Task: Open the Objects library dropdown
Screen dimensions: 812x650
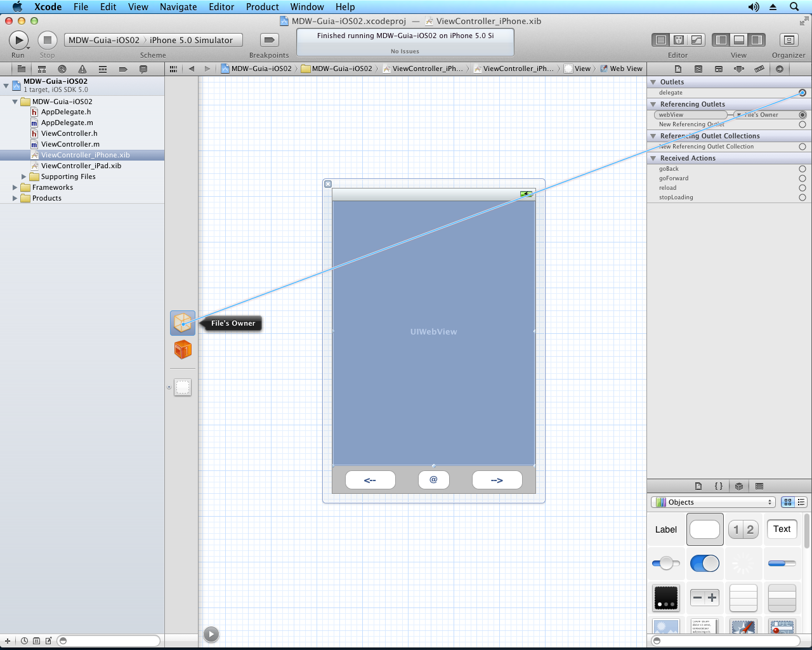Action: (x=714, y=502)
